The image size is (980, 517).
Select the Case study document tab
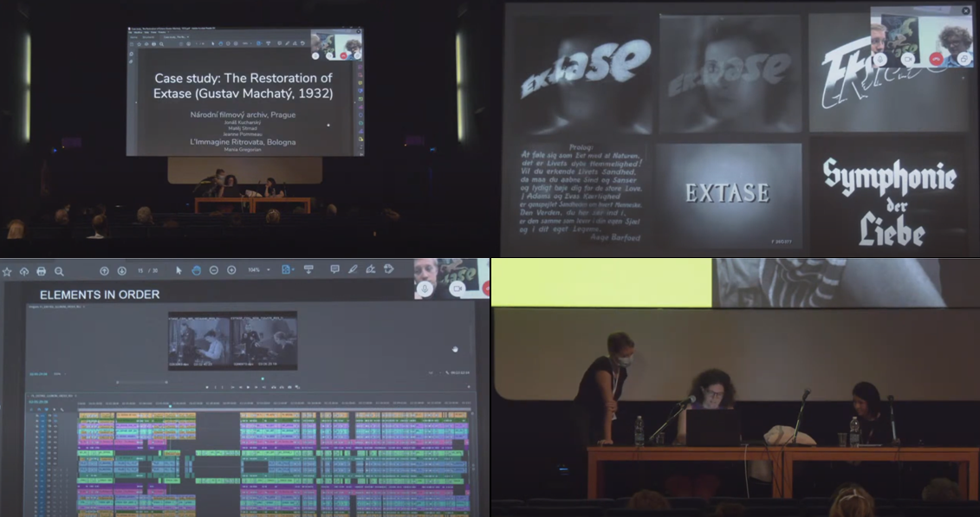coord(174,37)
